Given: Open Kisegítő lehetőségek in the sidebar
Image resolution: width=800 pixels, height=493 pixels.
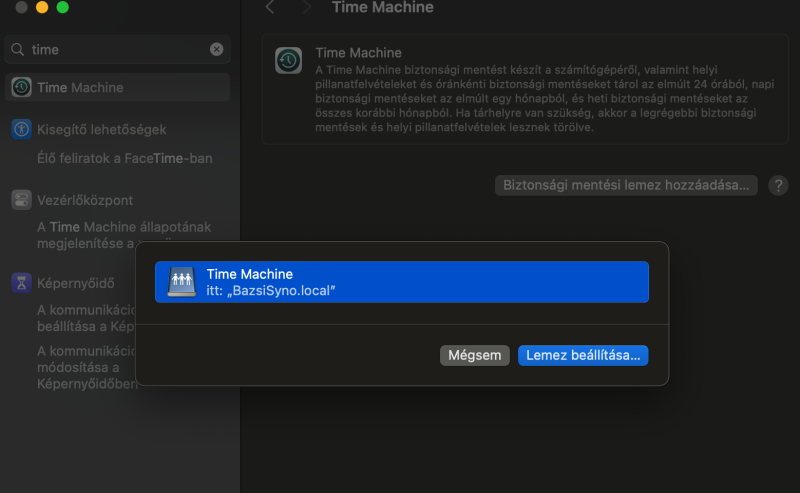Looking at the screenshot, I should pos(102,130).
